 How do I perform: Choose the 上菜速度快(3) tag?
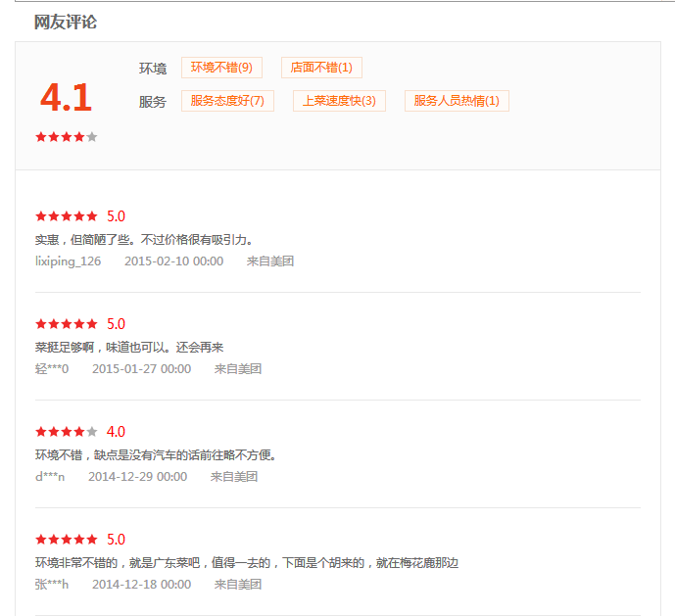[339, 101]
